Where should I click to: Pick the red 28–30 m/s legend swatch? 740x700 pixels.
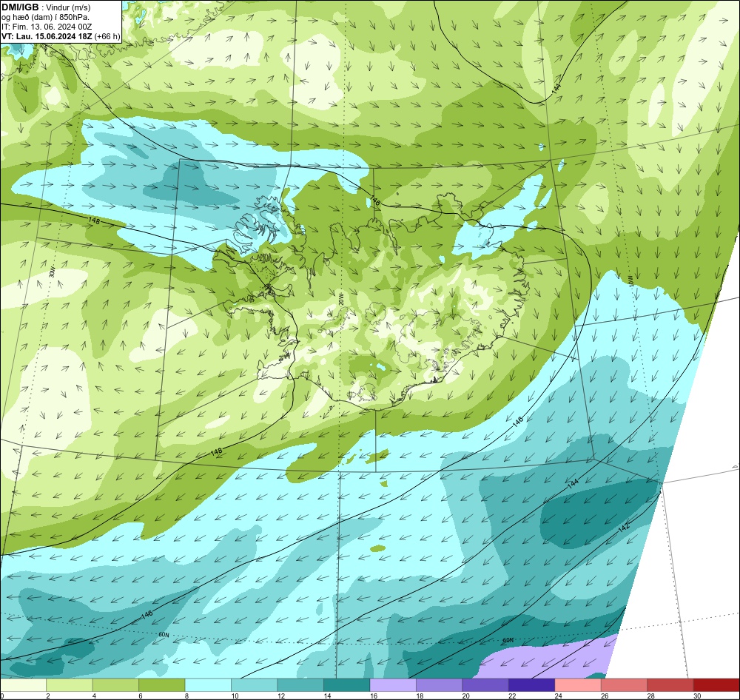(670, 685)
